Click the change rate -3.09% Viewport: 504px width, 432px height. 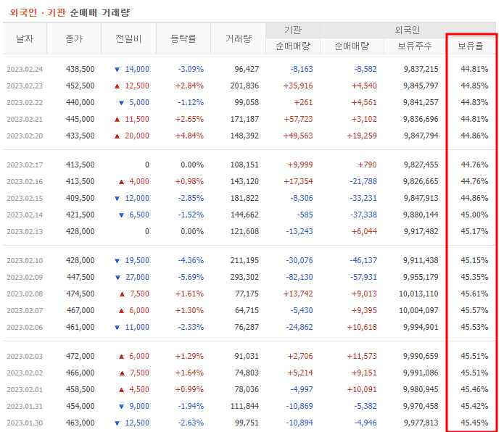click(x=191, y=69)
